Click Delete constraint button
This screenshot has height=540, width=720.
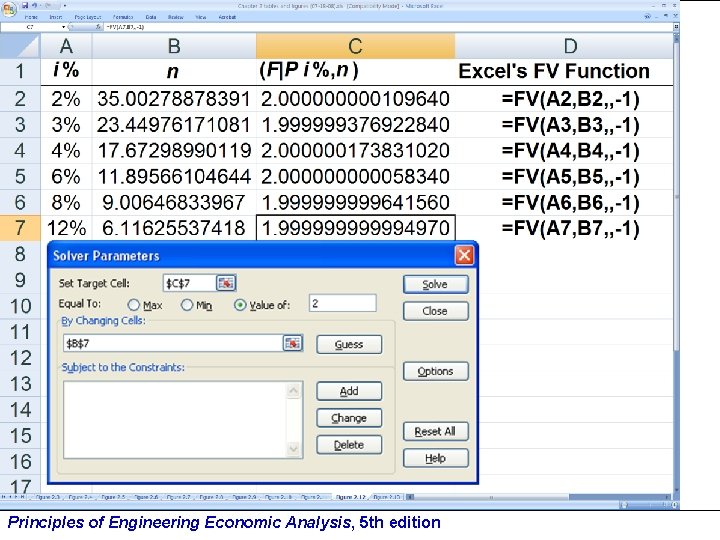tap(349, 444)
